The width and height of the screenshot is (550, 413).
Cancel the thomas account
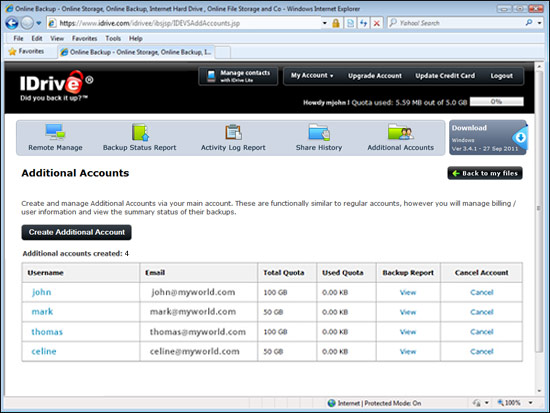click(x=482, y=332)
